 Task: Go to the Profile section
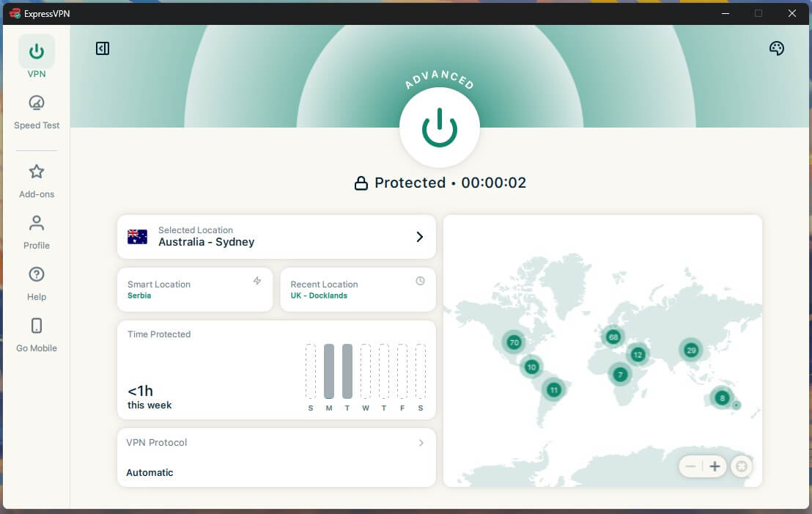[x=36, y=232]
